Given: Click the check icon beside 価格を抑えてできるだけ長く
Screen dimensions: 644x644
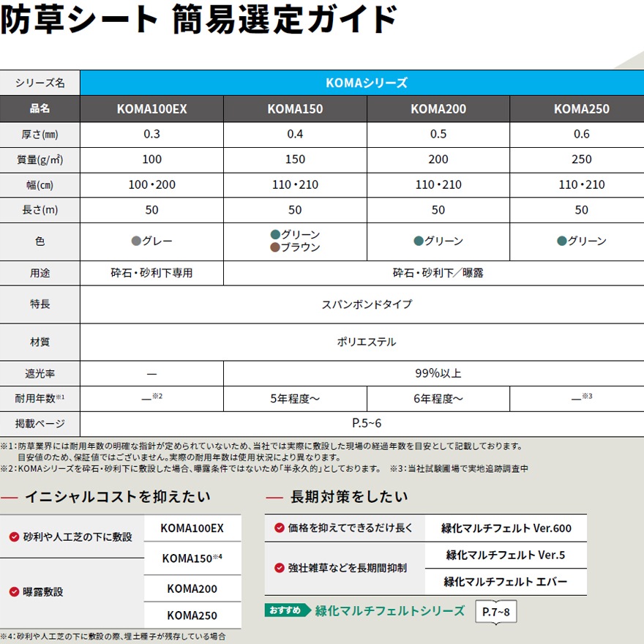Looking at the screenshot, I should tap(279, 528).
